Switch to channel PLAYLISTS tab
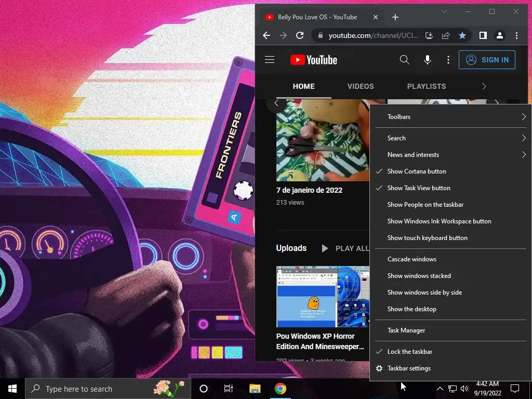532x399 pixels. coord(427,86)
